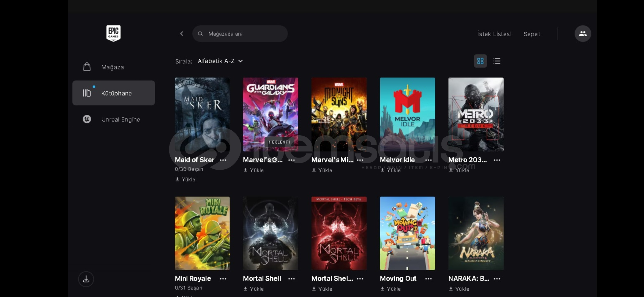Viewport: 644px width, 297px height.
Task: Switch to grid view layout
Action: pos(480,61)
